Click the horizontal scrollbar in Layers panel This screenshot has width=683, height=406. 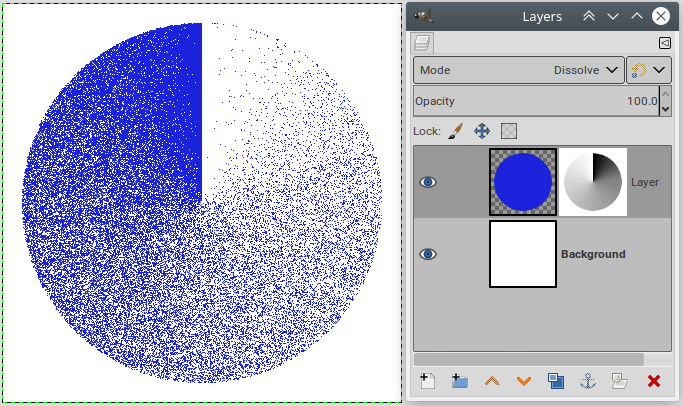click(x=529, y=359)
